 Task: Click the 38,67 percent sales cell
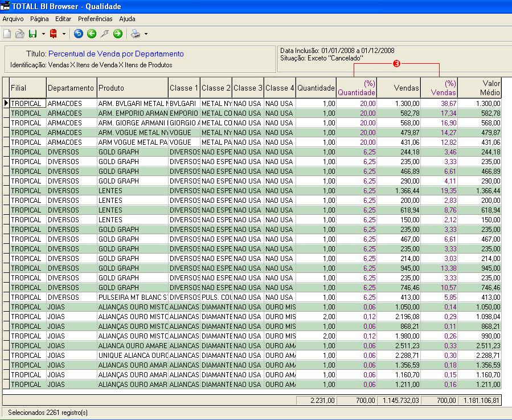(439, 104)
